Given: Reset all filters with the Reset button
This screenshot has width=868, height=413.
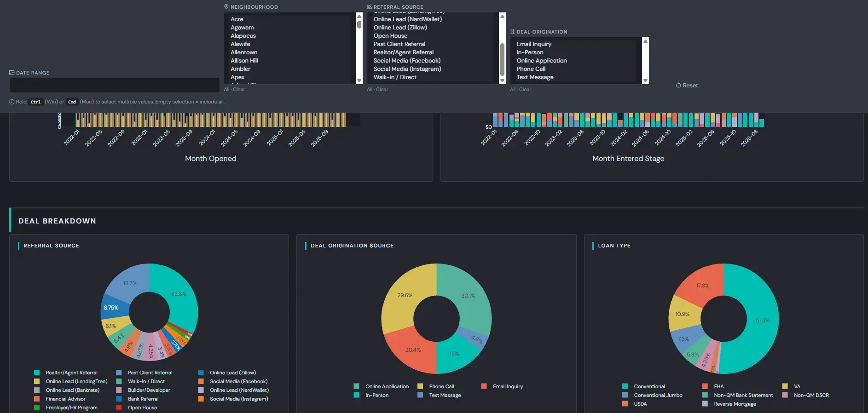Looking at the screenshot, I should click(x=687, y=86).
